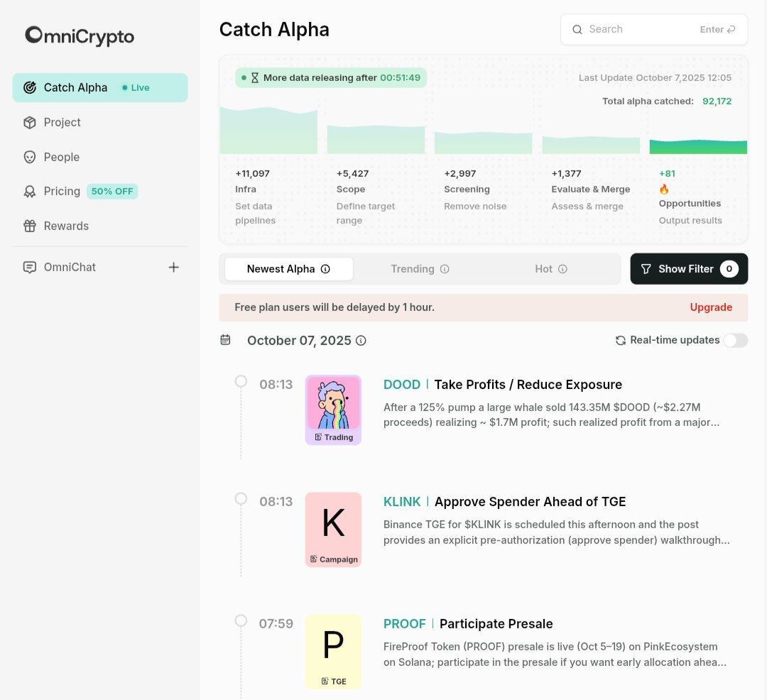Click the fire icon under +81
This screenshot has width=767, height=700.
click(x=664, y=189)
